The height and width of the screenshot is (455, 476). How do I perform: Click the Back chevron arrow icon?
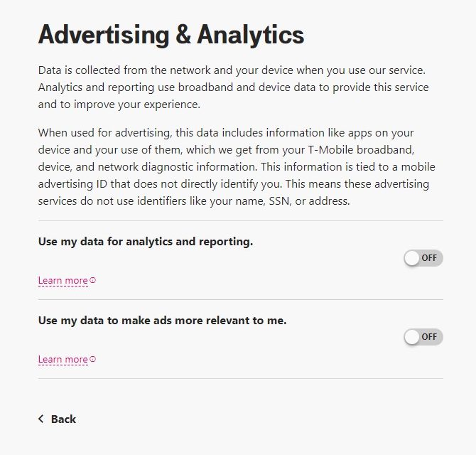tap(41, 419)
